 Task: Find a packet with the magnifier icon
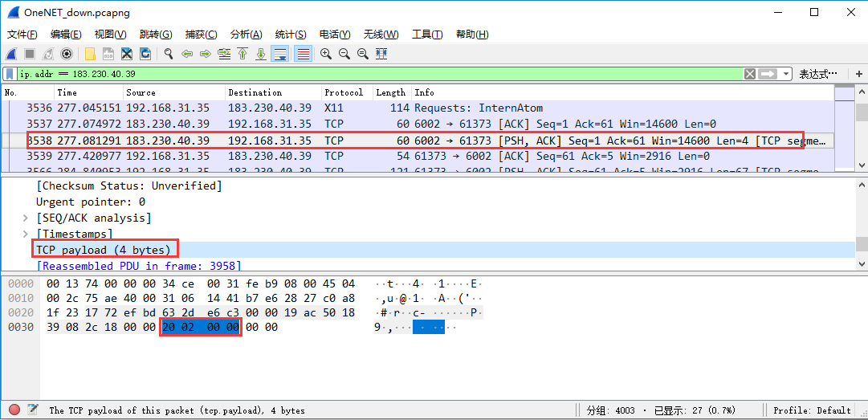(169, 54)
